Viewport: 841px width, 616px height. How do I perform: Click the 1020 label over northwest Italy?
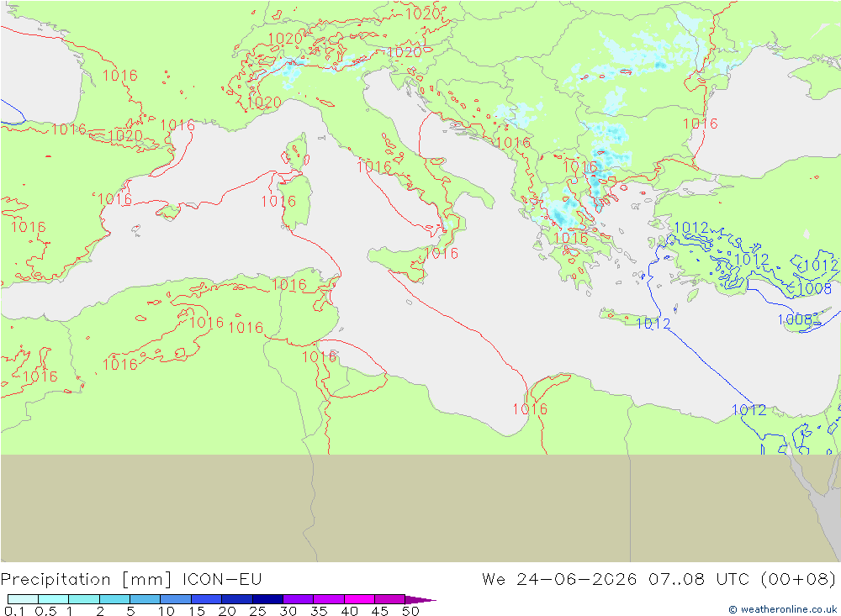click(264, 102)
